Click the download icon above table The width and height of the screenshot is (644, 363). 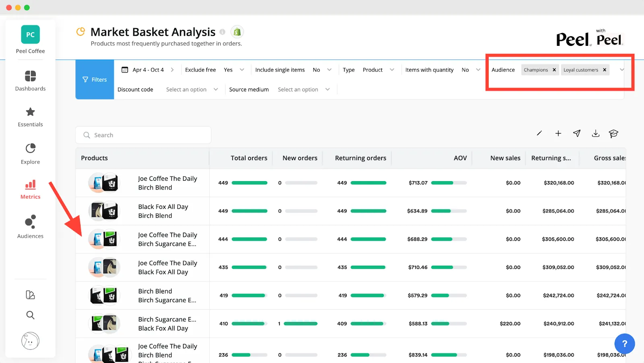[x=596, y=133]
